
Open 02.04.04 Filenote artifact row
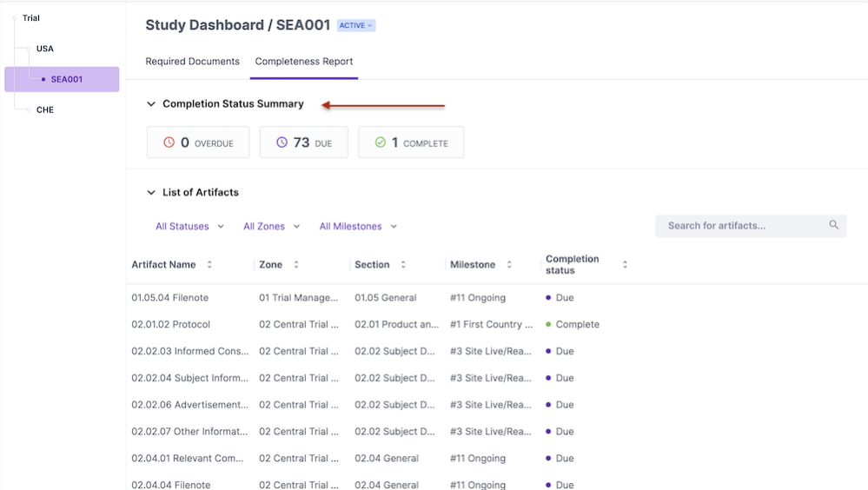tap(170, 485)
